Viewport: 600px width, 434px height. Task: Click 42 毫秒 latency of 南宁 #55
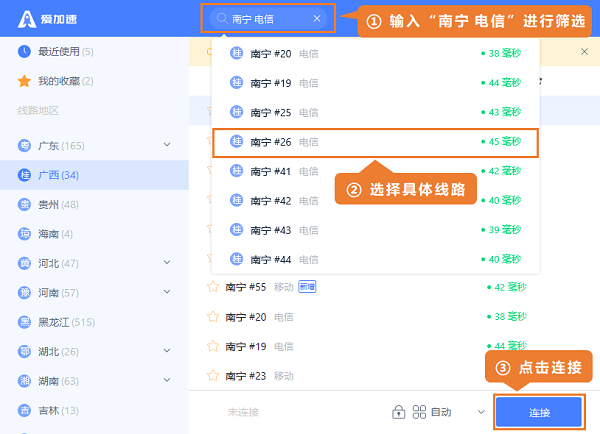point(507,287)
